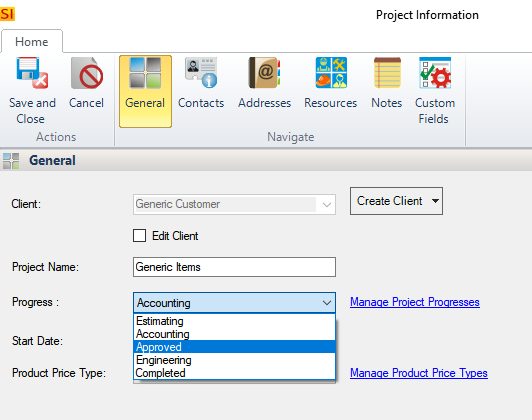Open Custom Fields settings
This screenshot has width=532, height=420.
point(435,73)
